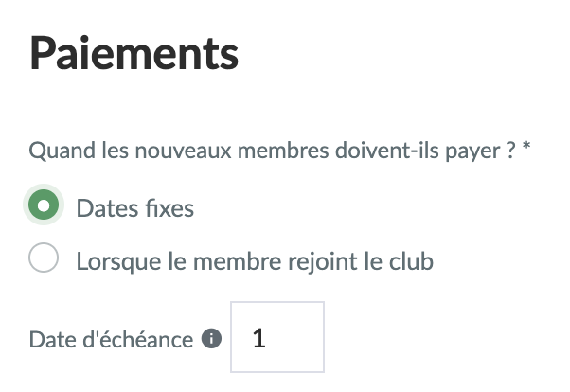
Task: Place cursor after the 1 in due date
Action: point(267,338)
